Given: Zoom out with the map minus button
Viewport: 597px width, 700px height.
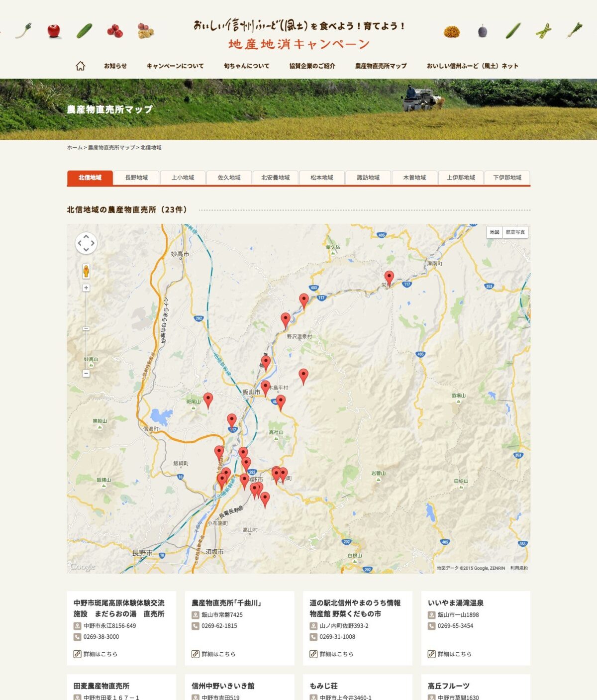Looking at the screenshot, I should click(x=86, y=373).
